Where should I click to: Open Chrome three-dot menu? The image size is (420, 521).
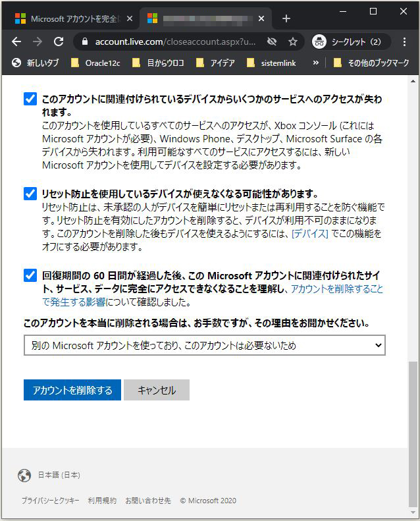(404, 41)
